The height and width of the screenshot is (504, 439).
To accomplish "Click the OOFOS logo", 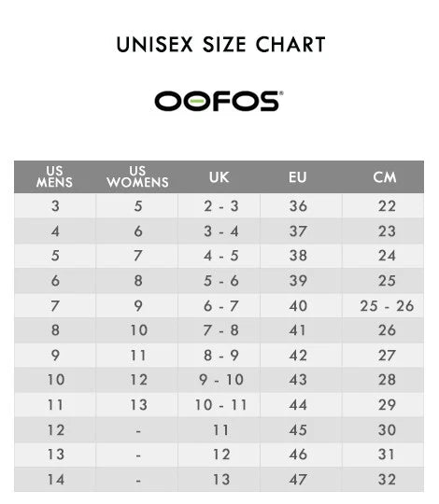I will click(x=219, y=101).
